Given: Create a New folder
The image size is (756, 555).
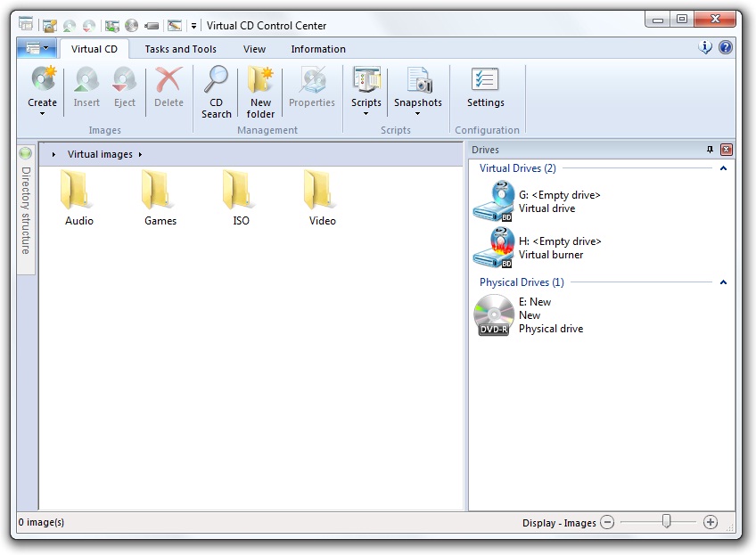Looking at the screenshot, I should click(260, 92).
